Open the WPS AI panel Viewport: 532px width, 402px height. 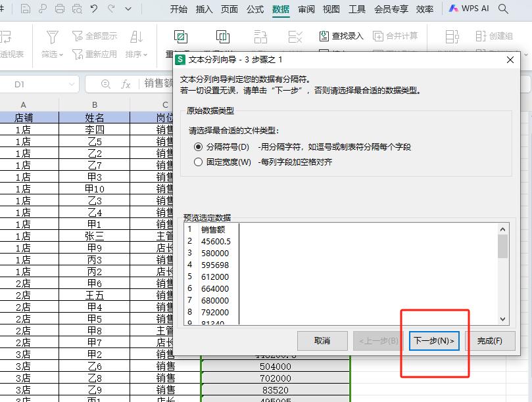point(469,9)
